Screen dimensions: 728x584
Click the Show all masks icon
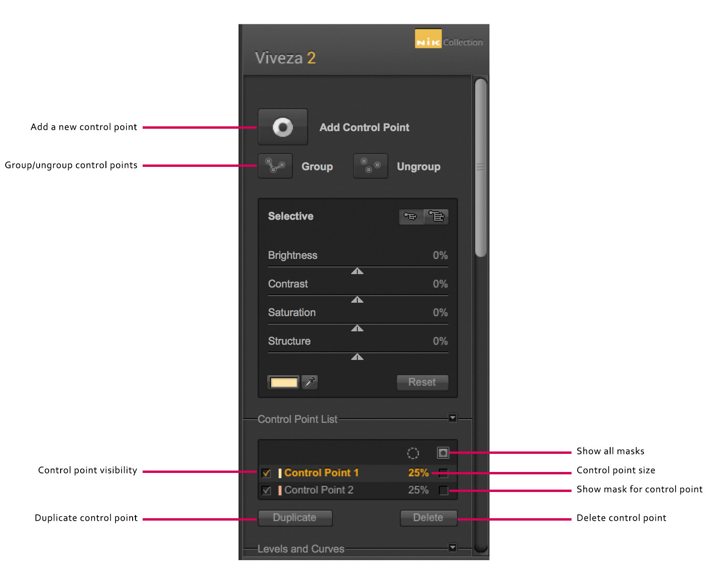coord(443,452)
